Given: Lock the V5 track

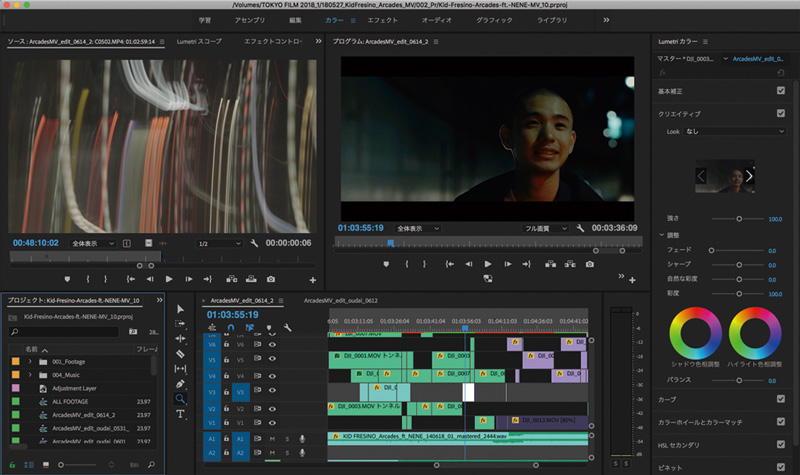Looking at the screenshot, I should pyautogui.click(x=227, y=359).
